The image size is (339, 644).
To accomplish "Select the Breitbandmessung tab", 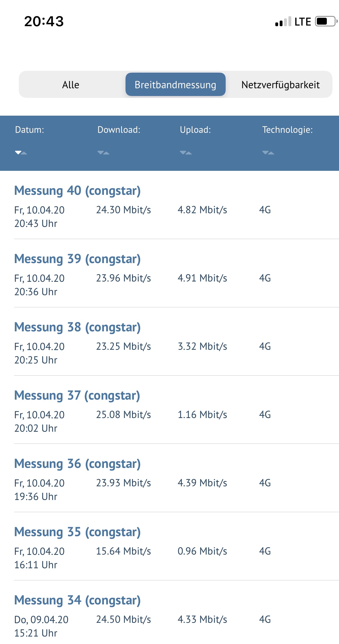I will 175,85.
